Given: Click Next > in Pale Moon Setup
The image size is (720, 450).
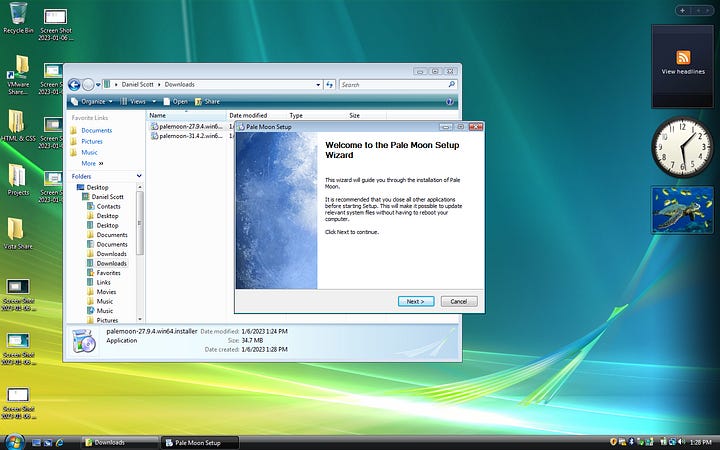Looking at the screenshot, I should [x=416, y=301].
